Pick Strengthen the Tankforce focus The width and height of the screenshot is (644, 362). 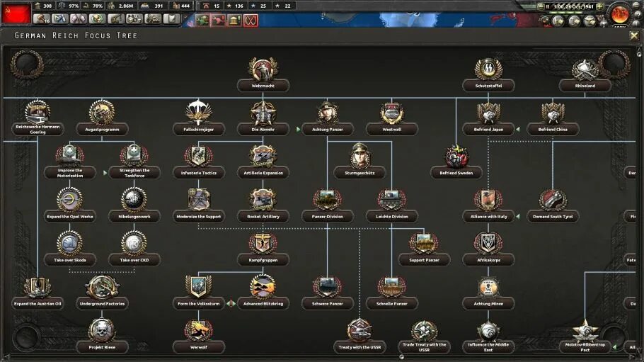(134, 162)
